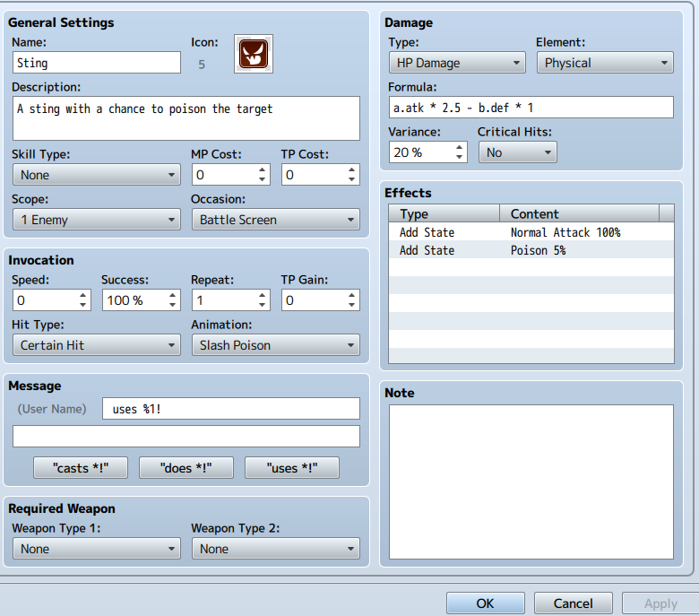Increase the MP Cost value

pyautogui.click(x=263, y=169)
